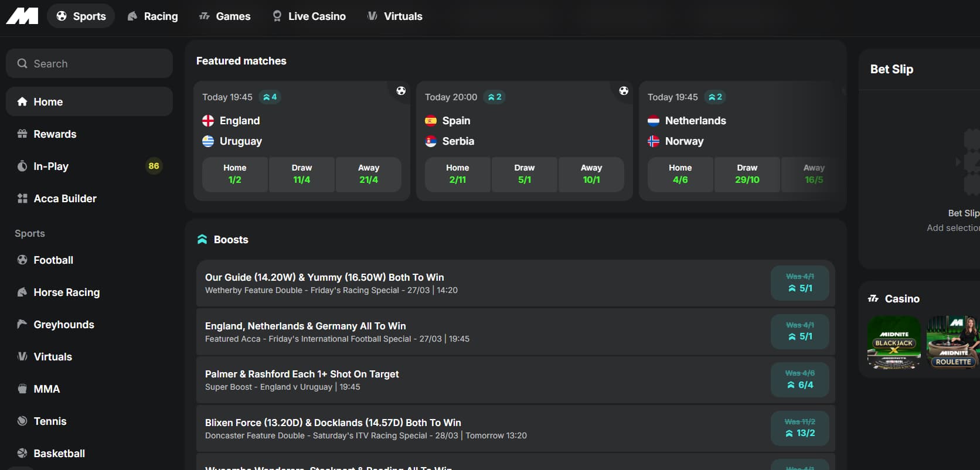Select Netherlands Home odds 4/6
This screenshot has height=470, width=980.
tap(680, 174)
